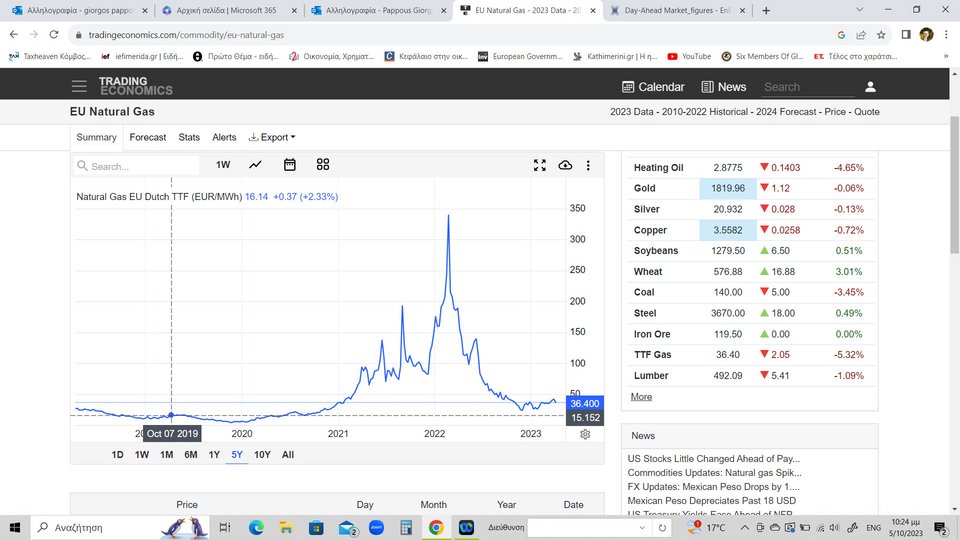Open chart settings gear icon
The width and height of the screenshot is (960, 540).
click(585, 434)
